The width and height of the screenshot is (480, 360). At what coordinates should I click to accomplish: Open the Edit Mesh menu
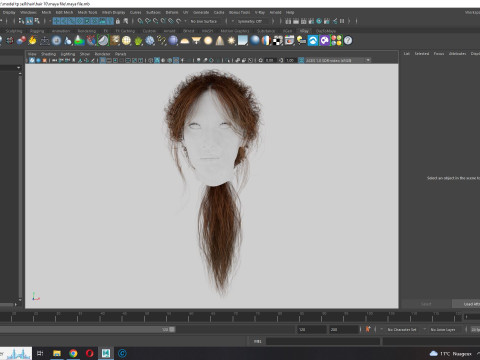[64, 12]
